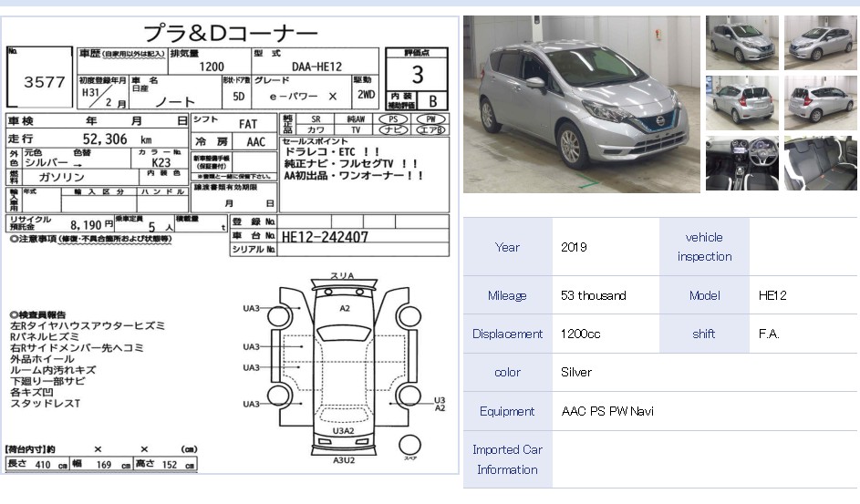Select the front-left angle thumbnail
Image resolution: width=860 pixels, height=504 pixels.
tap(741, 43)
